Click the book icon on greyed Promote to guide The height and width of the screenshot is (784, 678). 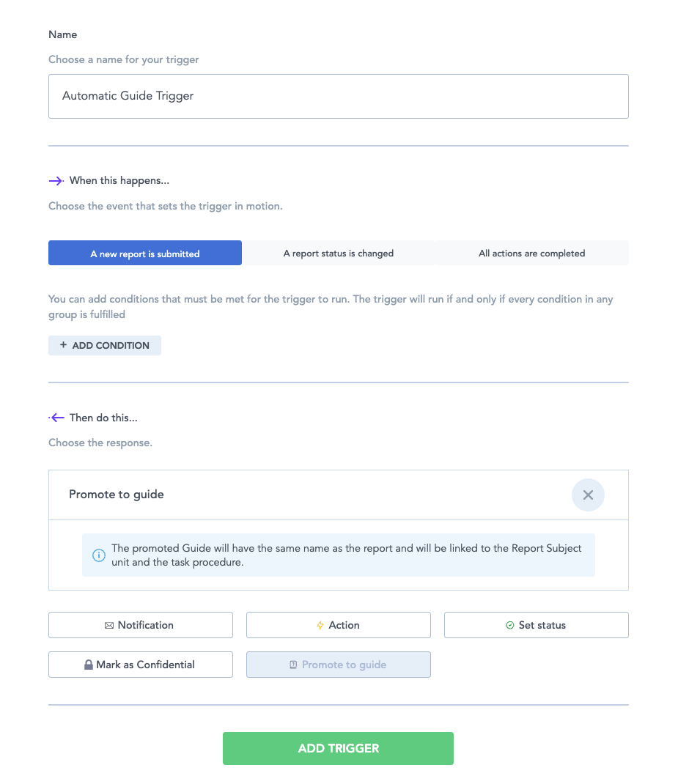pos(293,665)
